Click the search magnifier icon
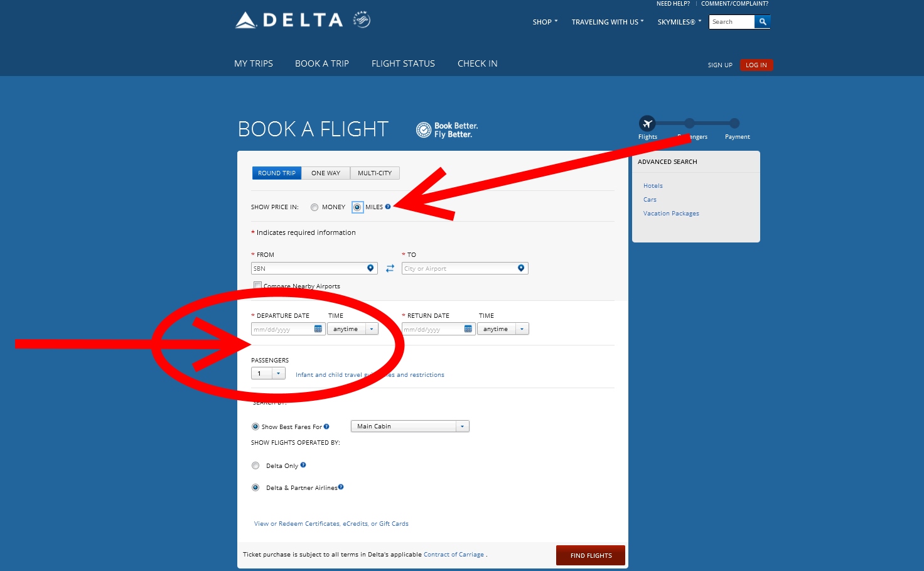Image resolution: width=924 pixels, height=571 pixels. (x=762, y=21)
